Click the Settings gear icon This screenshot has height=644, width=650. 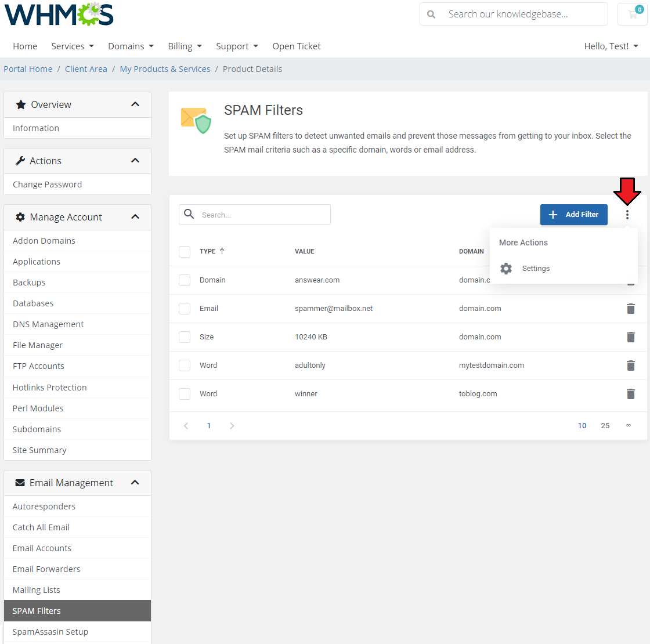click(505, 269)
